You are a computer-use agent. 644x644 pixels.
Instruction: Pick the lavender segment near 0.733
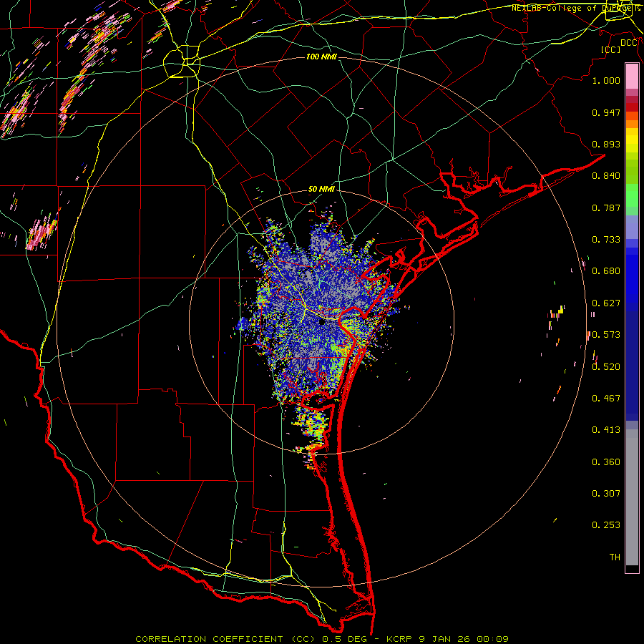(632, 227)
